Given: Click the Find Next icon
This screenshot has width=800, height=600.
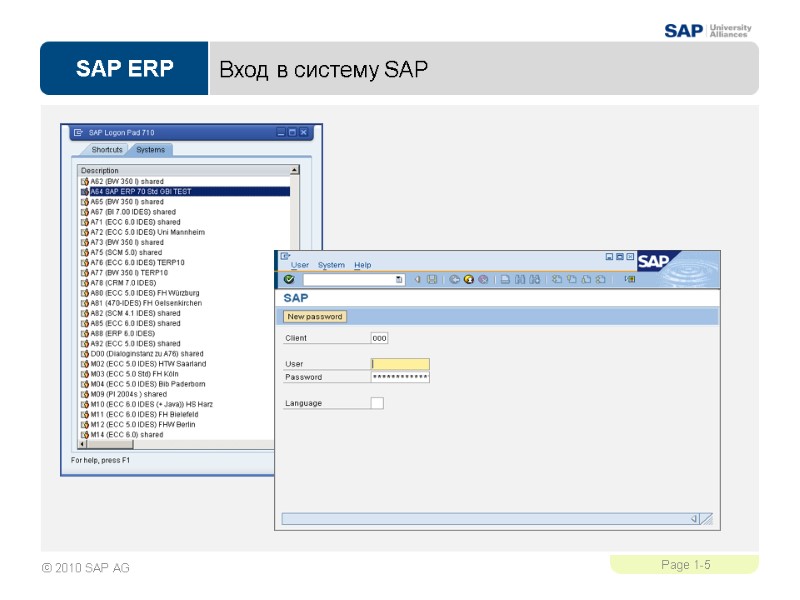Looking at the screenshot, I should click(x=535, y=281).
